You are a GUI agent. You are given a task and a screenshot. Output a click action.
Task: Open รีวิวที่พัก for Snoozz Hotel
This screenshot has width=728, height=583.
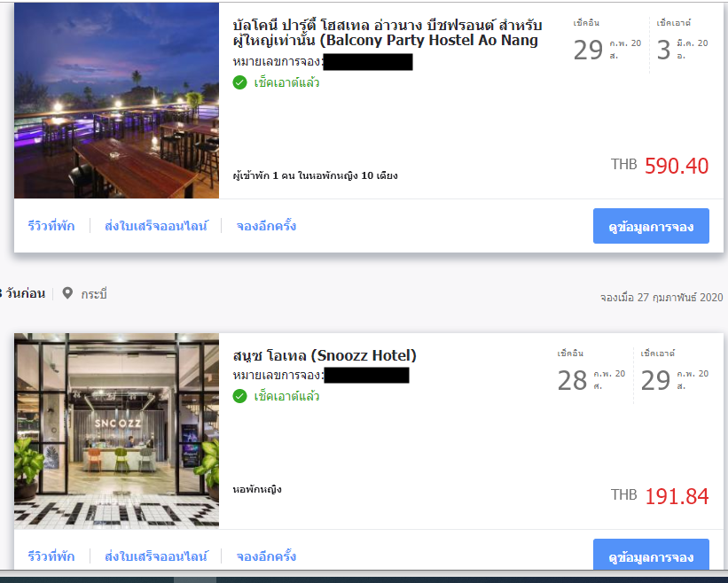click(x=51, y=556)
